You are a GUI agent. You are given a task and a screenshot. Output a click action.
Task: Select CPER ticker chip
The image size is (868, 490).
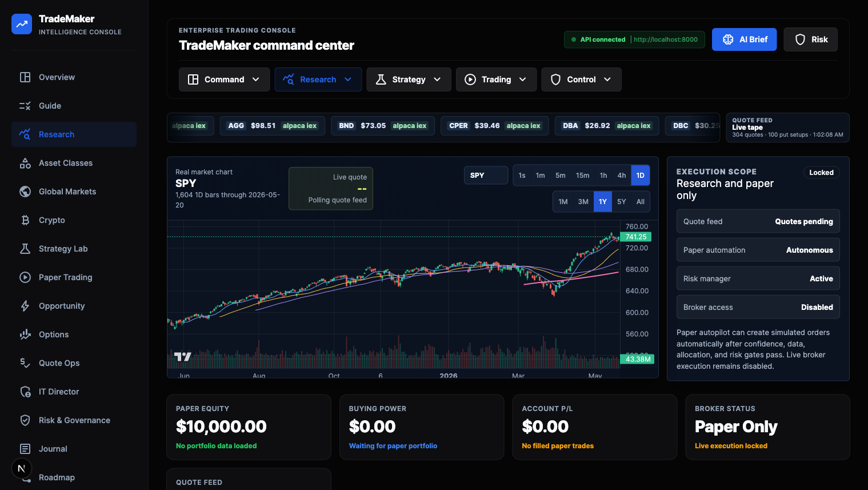495,126
